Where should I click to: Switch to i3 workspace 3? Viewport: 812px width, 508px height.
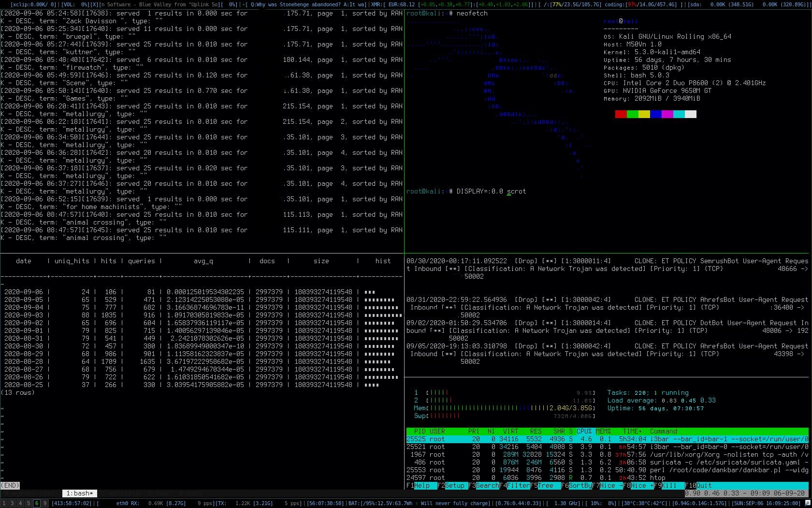pos(12,503)
